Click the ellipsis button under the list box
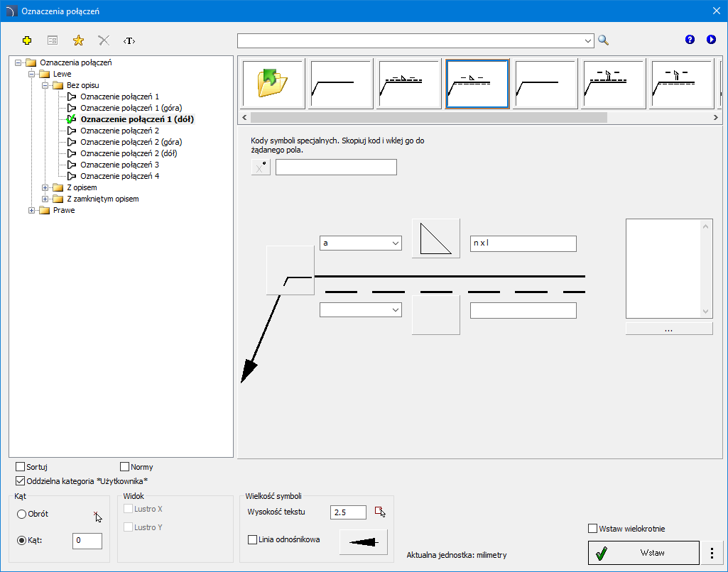This screenshot has height=572, width=728. [668, 329]
